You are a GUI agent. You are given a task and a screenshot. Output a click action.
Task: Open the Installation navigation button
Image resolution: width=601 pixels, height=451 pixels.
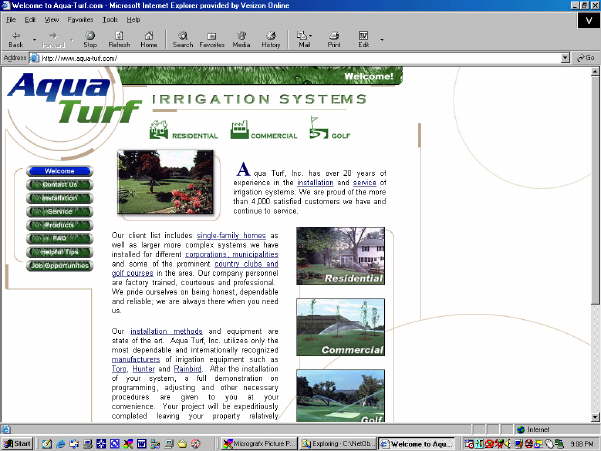point(59,198)
